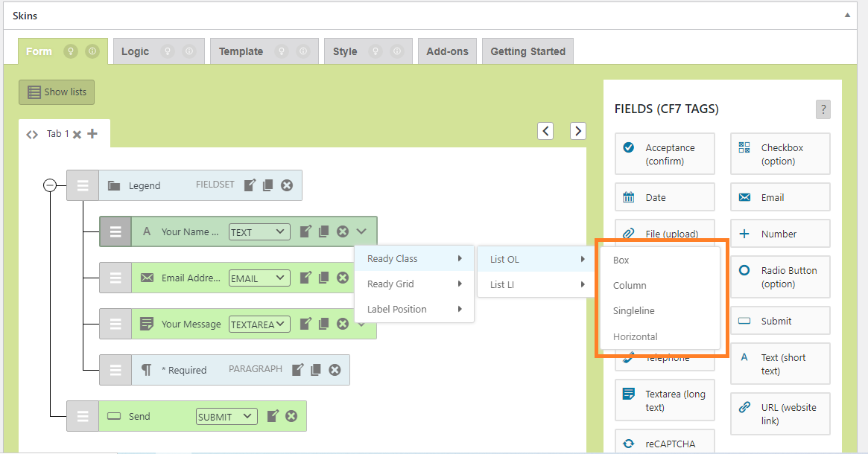
Task: Duplicate the Your Name text field
Action: [x=323, y=231]
